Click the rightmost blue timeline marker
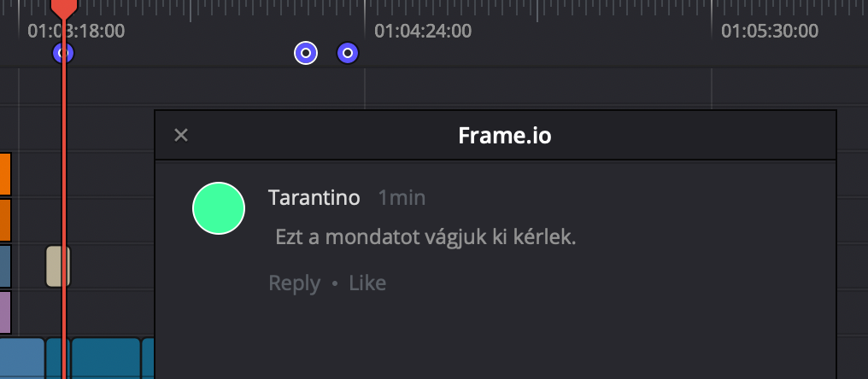This screenshot has height=379, width=868. click(x=347, y=54)
